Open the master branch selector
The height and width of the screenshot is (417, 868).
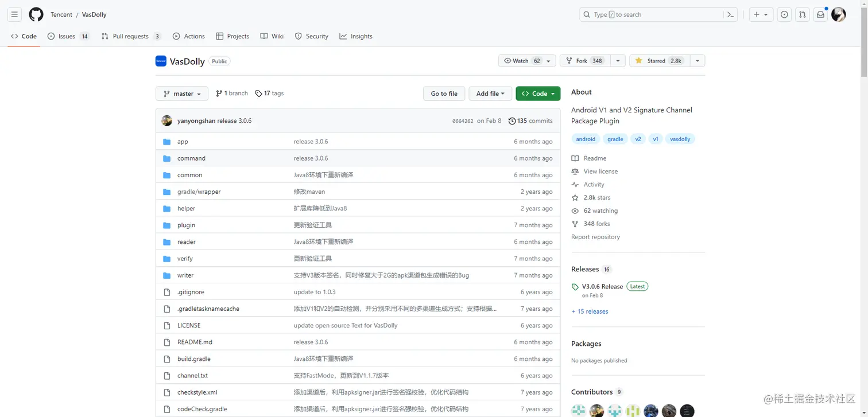coord(182,93)
